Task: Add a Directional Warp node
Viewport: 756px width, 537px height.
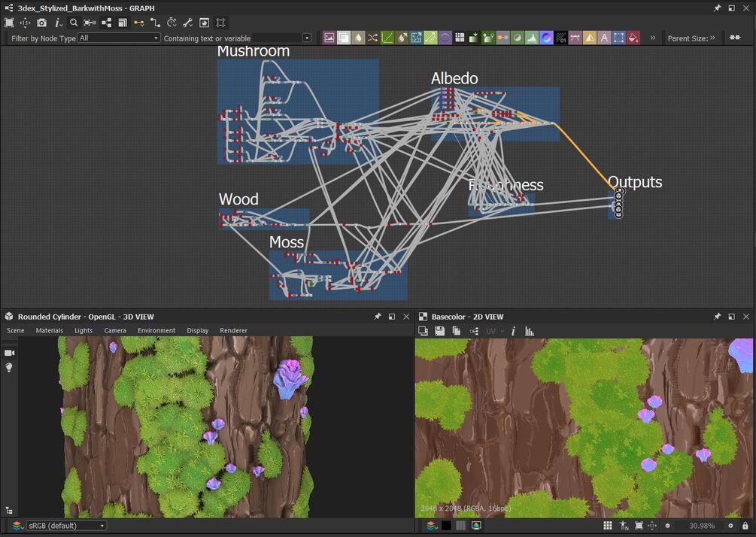Action: point(402,38)
